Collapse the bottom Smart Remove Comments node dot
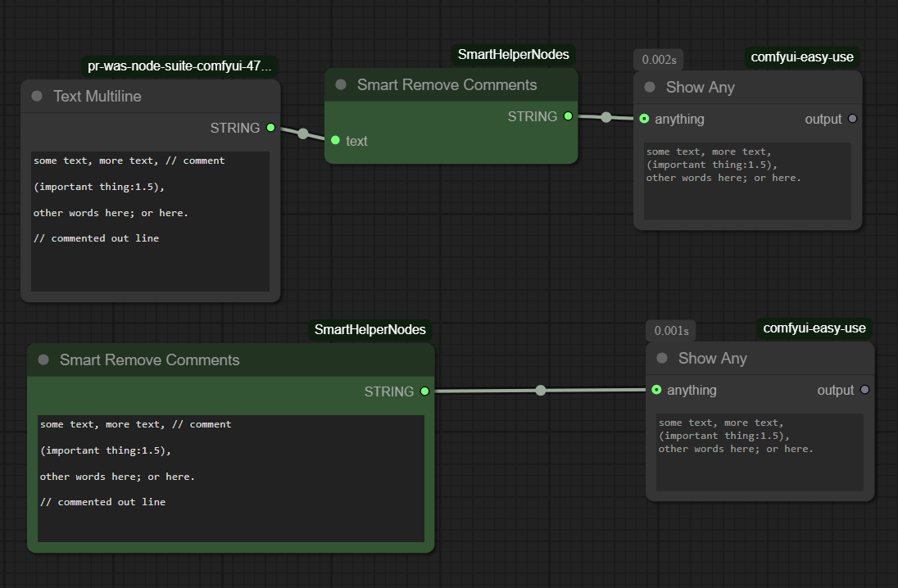This screenshot has width=898, height=588. [x=43, y=360]
